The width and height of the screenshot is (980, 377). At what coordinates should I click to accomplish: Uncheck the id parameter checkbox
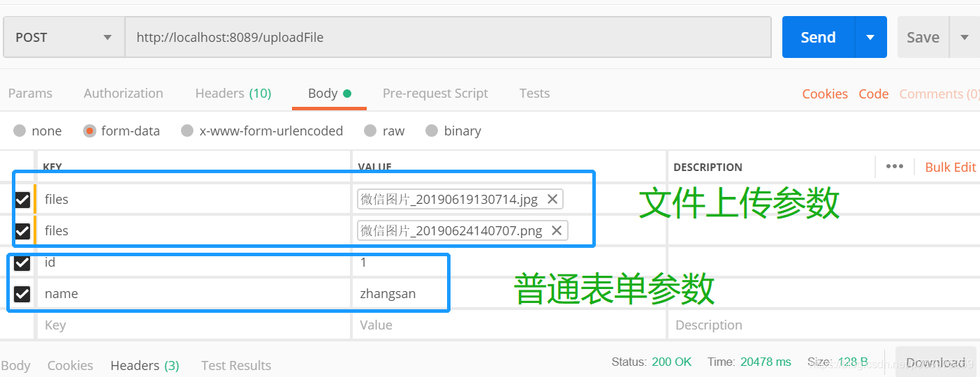(x=22, y=263)
